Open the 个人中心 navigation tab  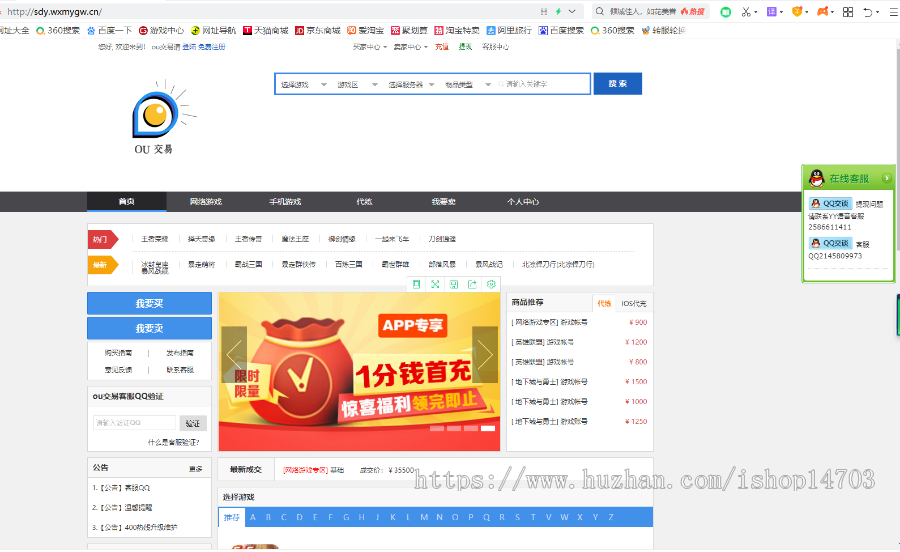point(523,201)
